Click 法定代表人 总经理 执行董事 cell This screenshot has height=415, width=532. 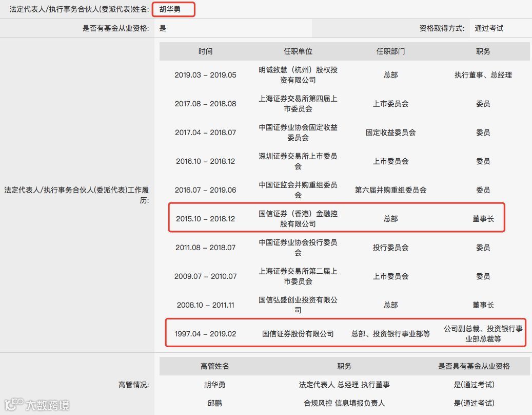[344, 385]
